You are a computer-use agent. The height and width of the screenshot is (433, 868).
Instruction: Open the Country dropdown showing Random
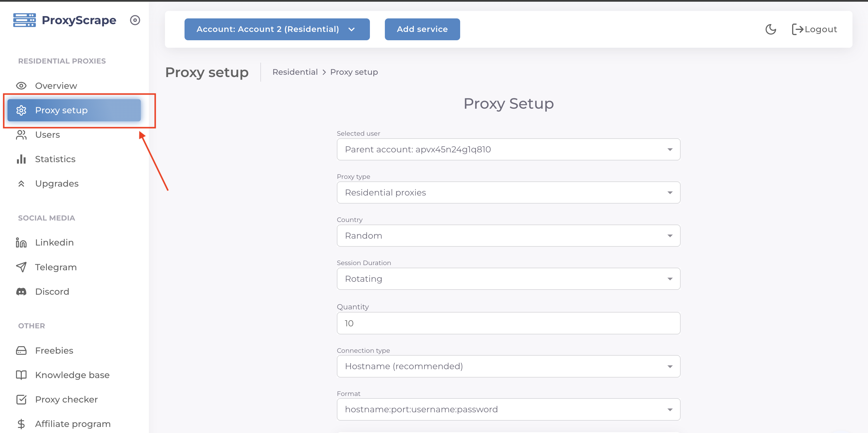pos(508,235)
